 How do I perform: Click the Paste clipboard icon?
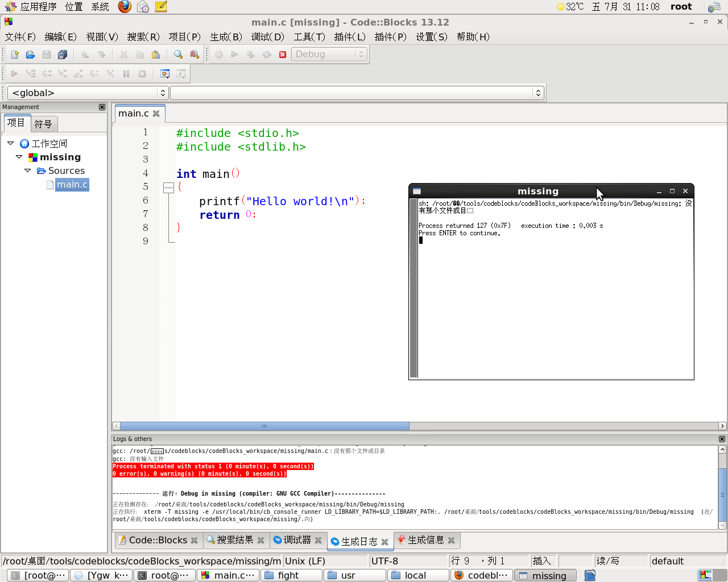(156, 55)
